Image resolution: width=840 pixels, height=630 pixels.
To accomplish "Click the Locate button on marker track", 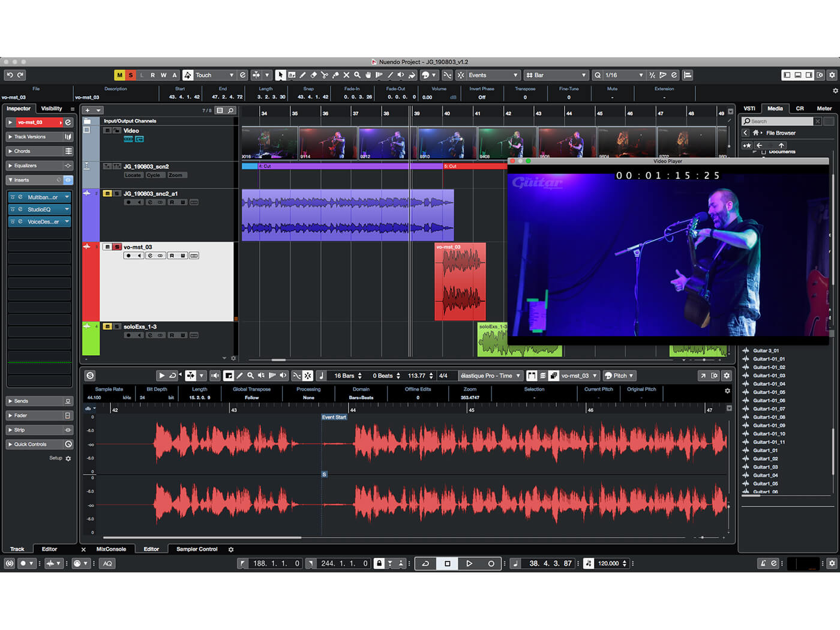I will tap(133, 175).
